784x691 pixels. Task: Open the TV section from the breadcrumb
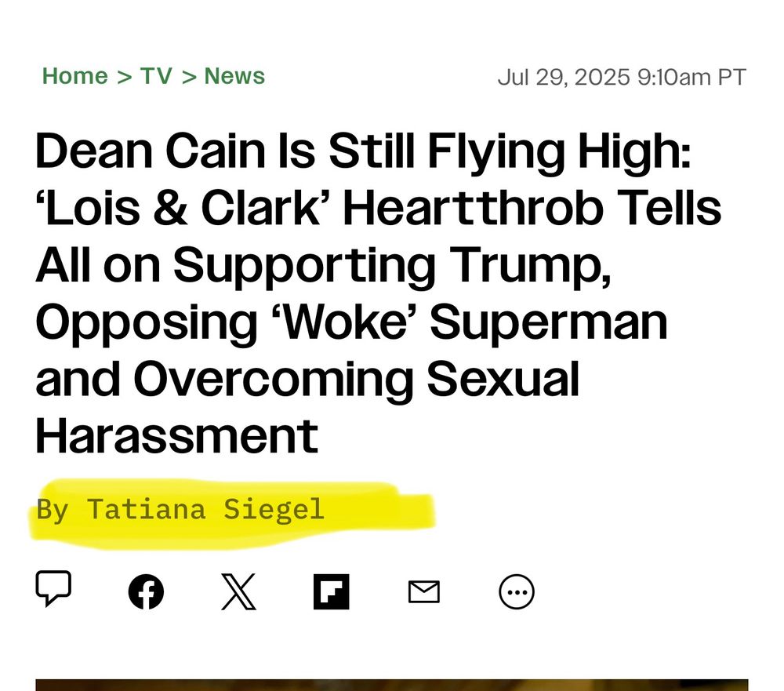[154, 76]
